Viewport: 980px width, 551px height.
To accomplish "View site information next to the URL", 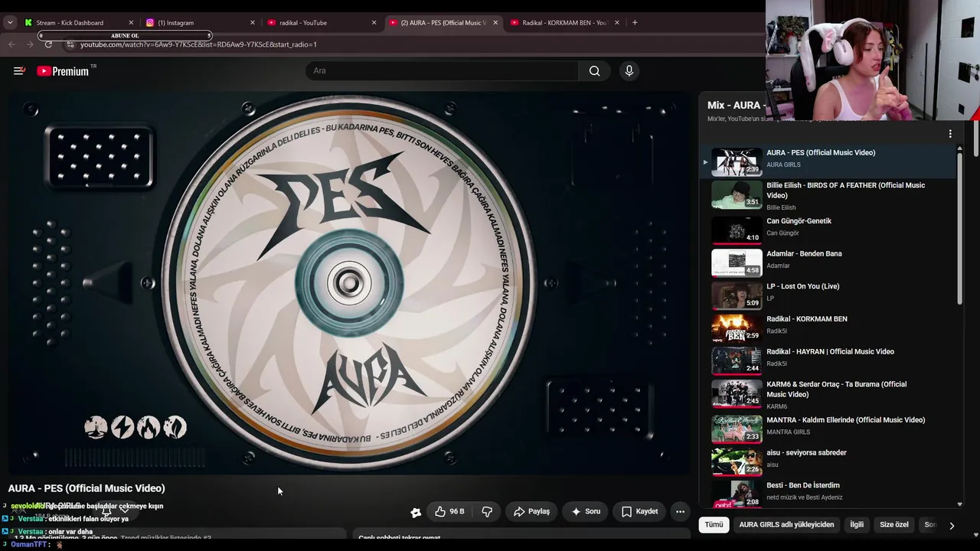I will point(70,44).
